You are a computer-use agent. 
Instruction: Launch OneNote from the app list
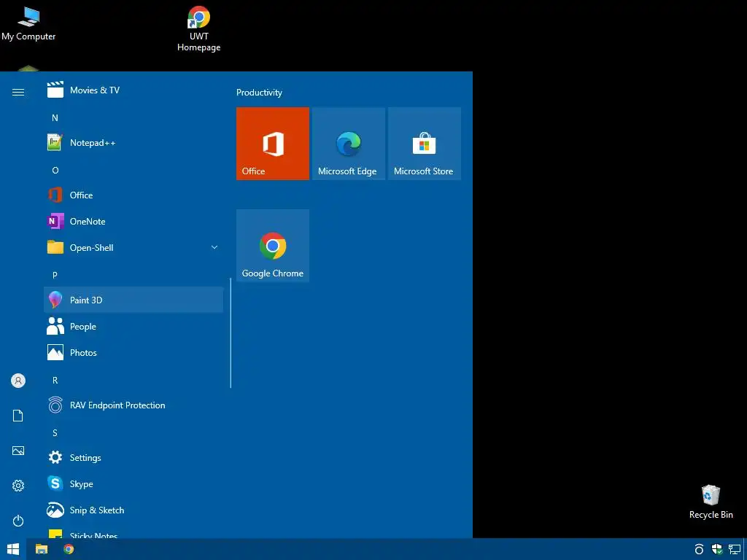pos(133,221)
